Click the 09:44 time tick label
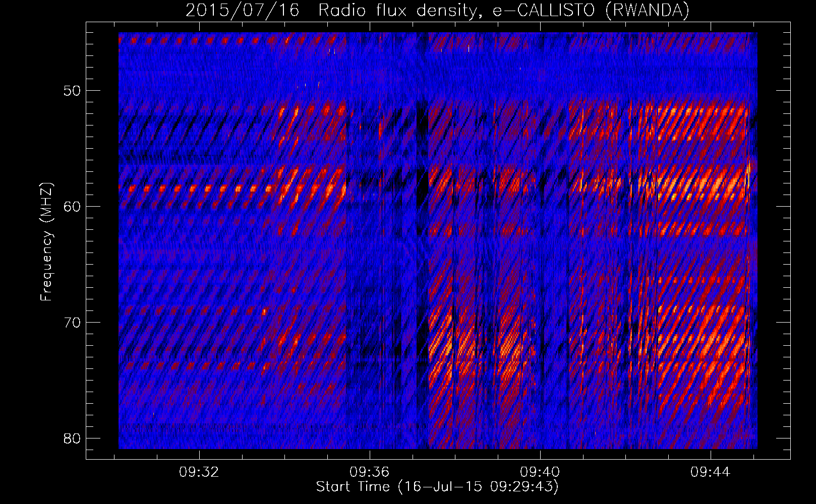The image size is (816, 504). pyautogui.click(x=711, y=472)
